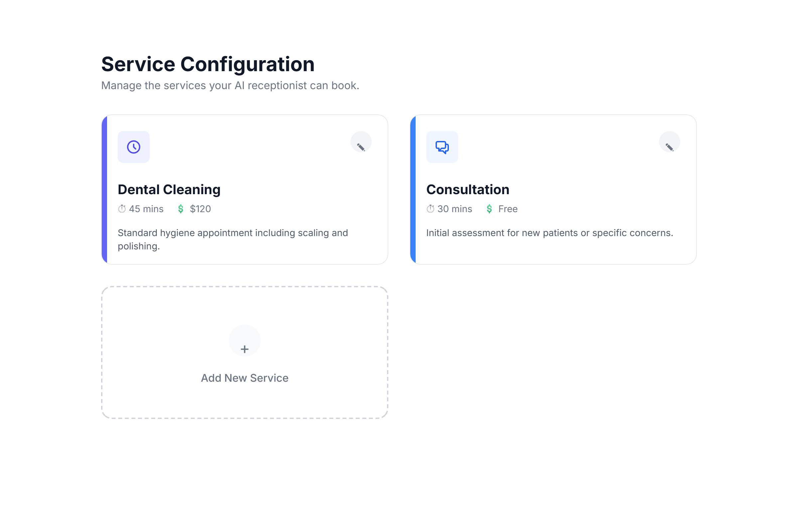Click the blue accent bar on Consultation
798x532 pixels.
pos(413,190)
